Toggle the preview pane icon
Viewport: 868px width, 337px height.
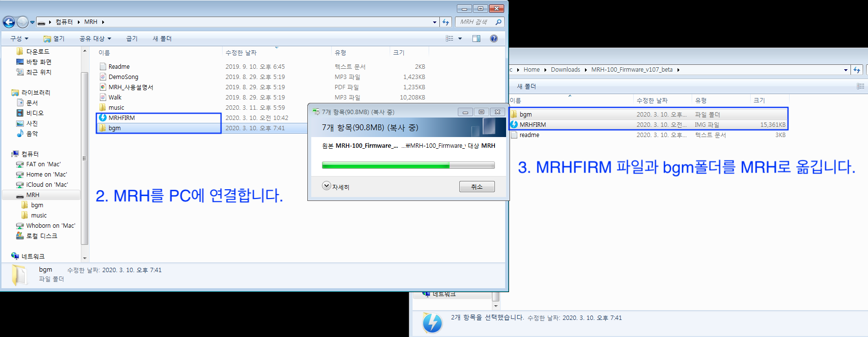click(x=476, y=39)
